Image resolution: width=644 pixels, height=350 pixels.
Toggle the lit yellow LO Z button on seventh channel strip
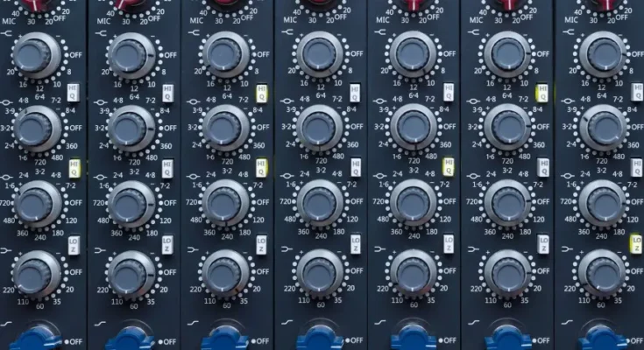(637, 243)
